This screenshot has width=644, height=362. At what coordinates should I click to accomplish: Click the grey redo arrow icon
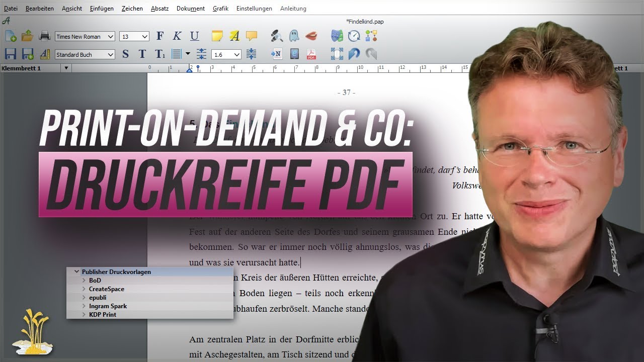point(371,54)
